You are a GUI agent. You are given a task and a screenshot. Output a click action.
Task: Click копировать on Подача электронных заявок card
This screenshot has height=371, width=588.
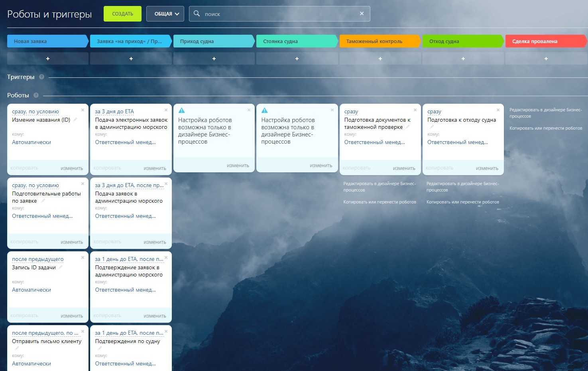point(107,168)
